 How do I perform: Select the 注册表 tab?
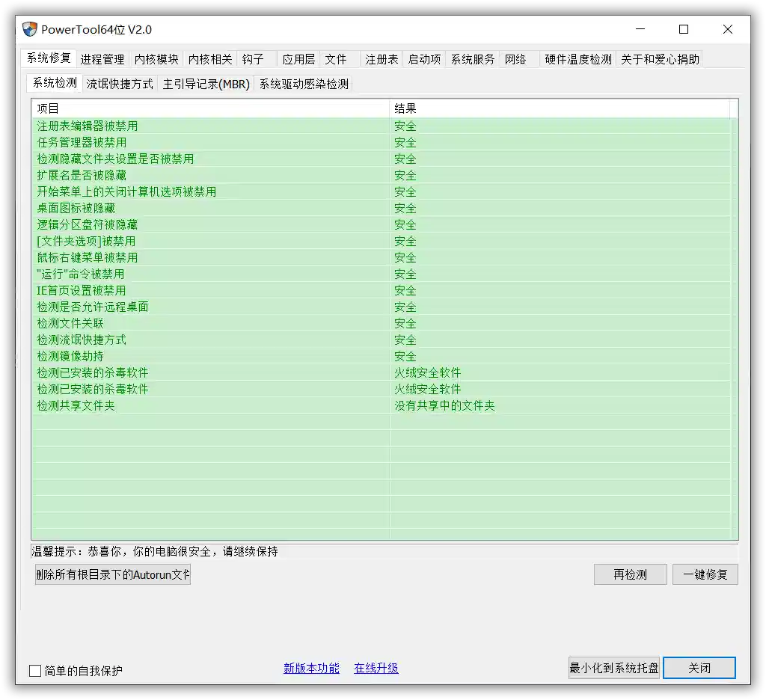pyautogui.click(x=382, y=59)
